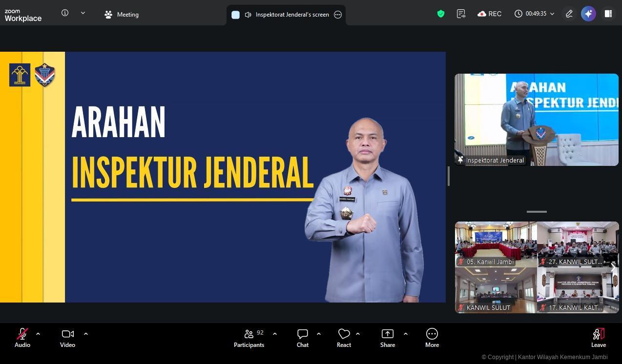Select the annotate pencil icon
The image size is (622, 364).
click(x=569, y=14)
